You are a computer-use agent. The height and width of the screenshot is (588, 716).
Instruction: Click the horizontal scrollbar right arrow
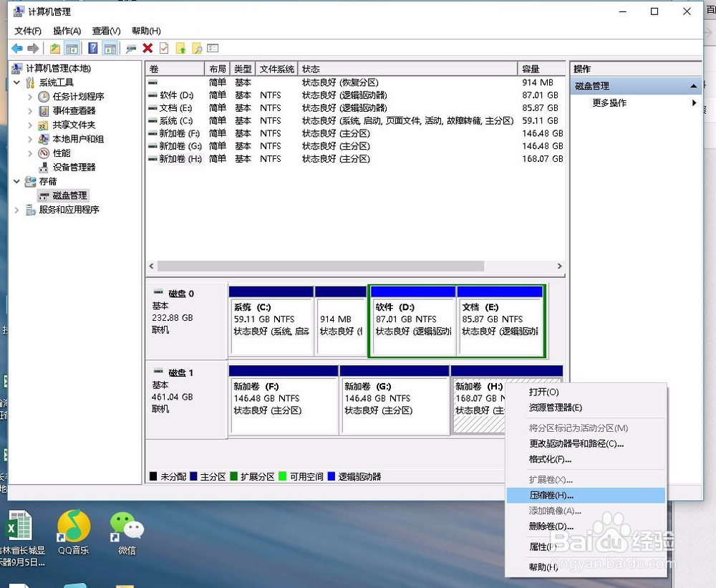[561, 266]
